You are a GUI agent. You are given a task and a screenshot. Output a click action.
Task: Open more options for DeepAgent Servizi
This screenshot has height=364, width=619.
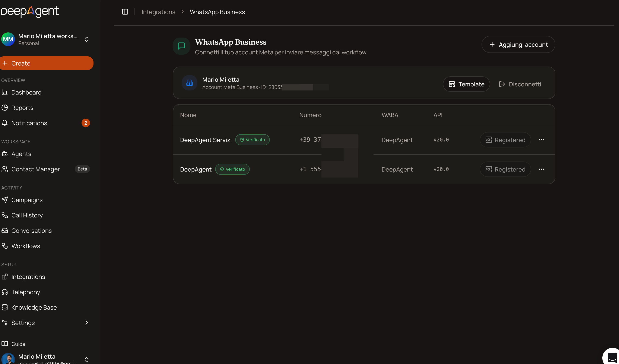click(541, 140)
